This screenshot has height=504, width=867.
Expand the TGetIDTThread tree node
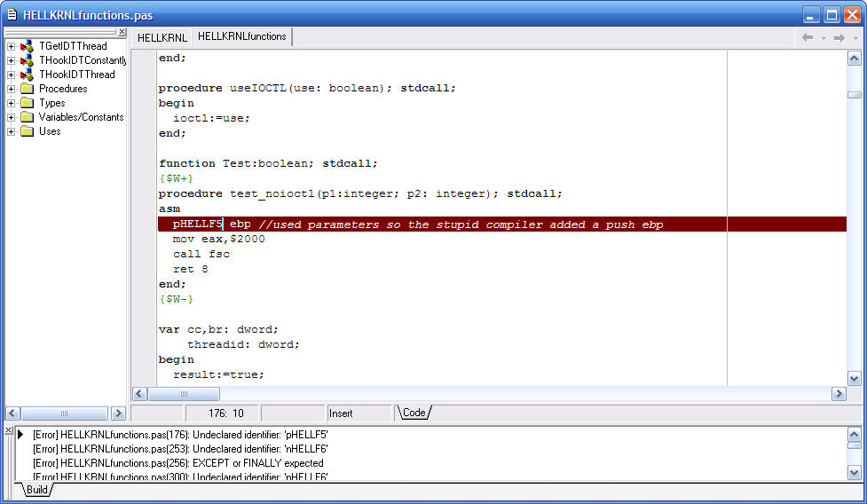tap(11, 46)
